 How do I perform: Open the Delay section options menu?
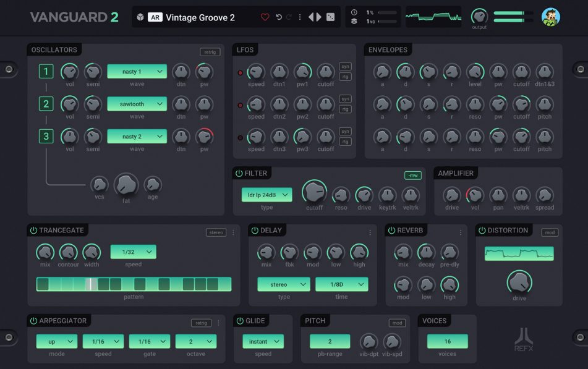[x=370, y=232]
